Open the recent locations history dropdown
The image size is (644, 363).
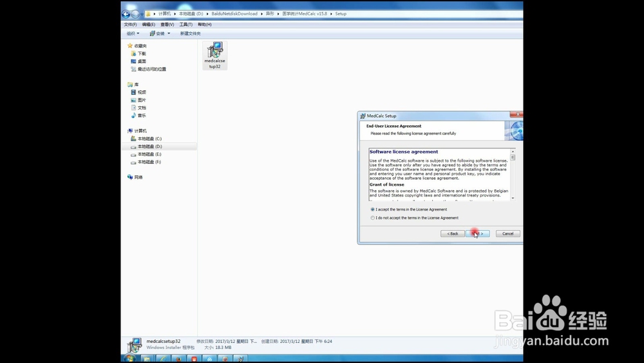[x=142, y=14]
